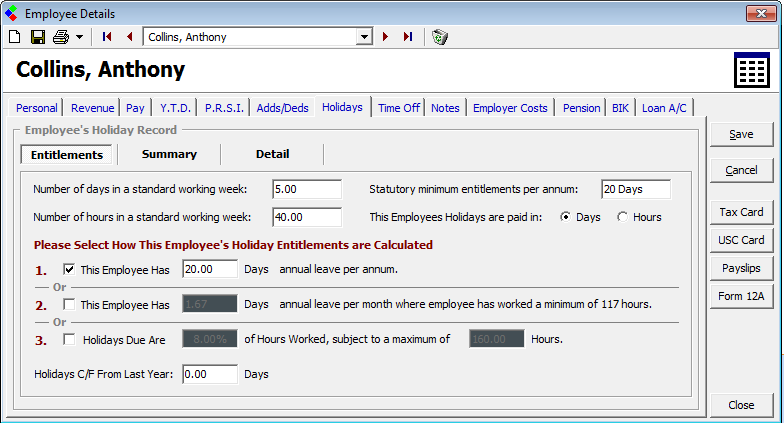The height and width of the screenshot is (423, 784).
Task: Open the Payslips button
Action: pos(741,268)
